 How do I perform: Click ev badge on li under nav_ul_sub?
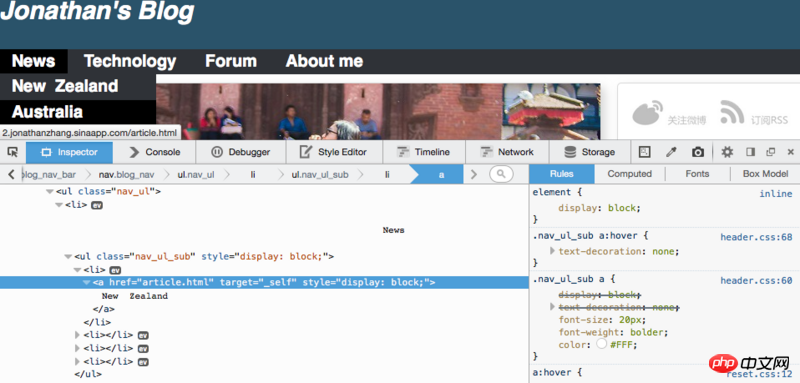pos(115,270)
